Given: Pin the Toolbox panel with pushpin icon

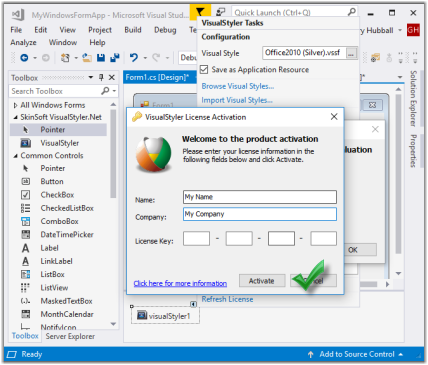Looking at the screenshot, I should [101, 77].
